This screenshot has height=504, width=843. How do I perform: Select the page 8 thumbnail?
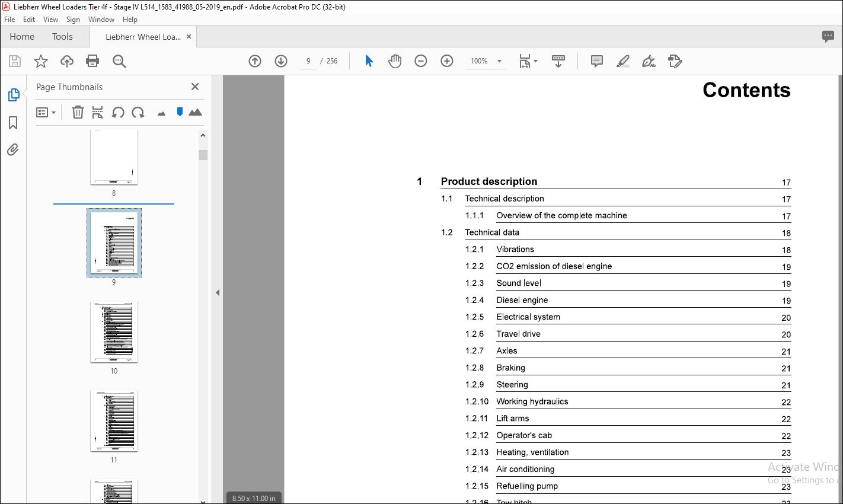click(x=114, y=157)
